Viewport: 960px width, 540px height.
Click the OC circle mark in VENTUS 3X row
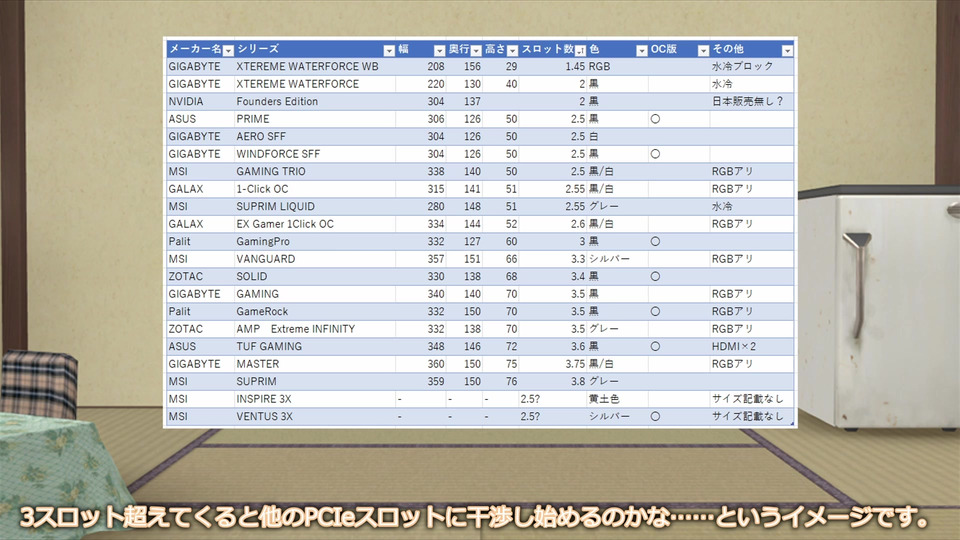(x=655, y=416)
